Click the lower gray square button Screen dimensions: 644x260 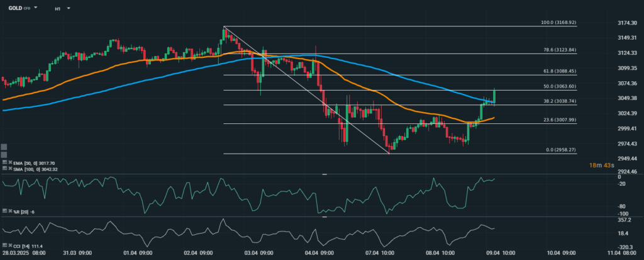pos(4,155)
